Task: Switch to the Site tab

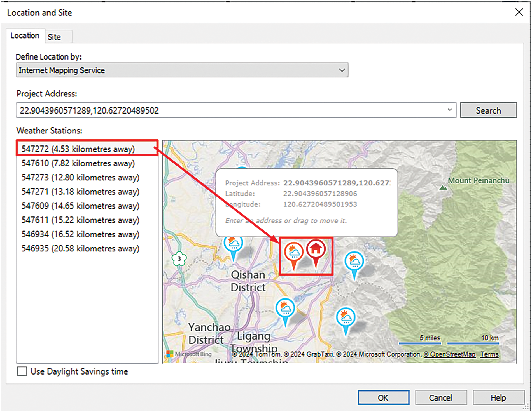Action: coord(54,37)
